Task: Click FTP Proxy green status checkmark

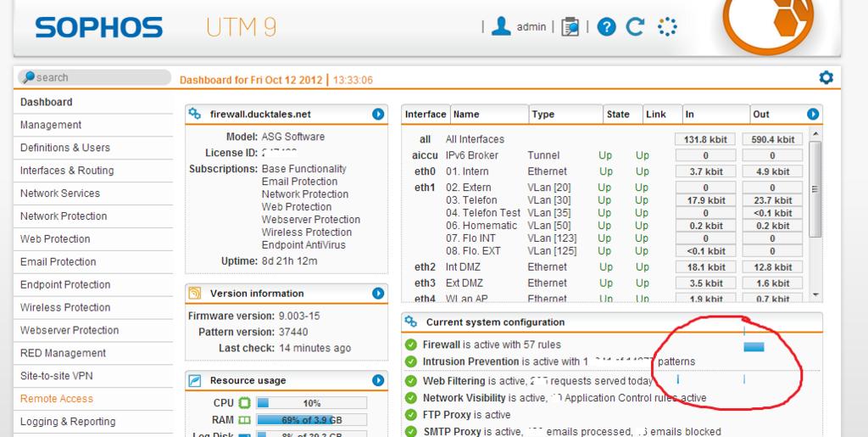Action: pyautogui.click(x=411, y=415)
